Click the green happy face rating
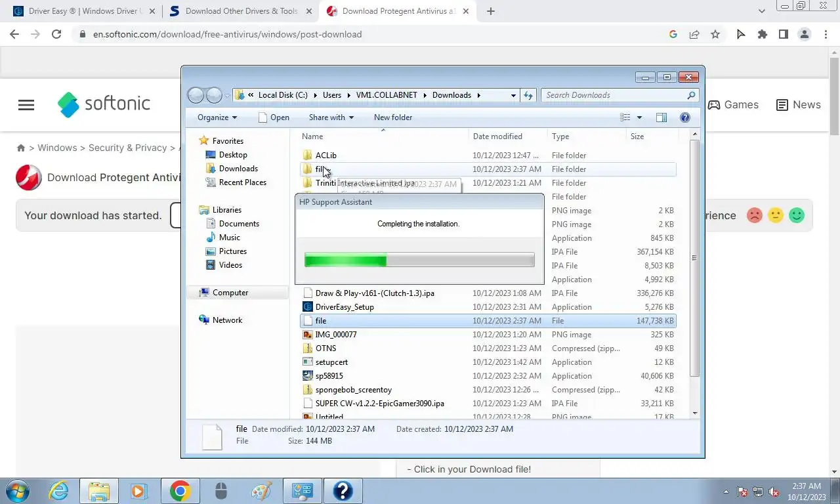840x504 pixels. click(x=797, y=215)
